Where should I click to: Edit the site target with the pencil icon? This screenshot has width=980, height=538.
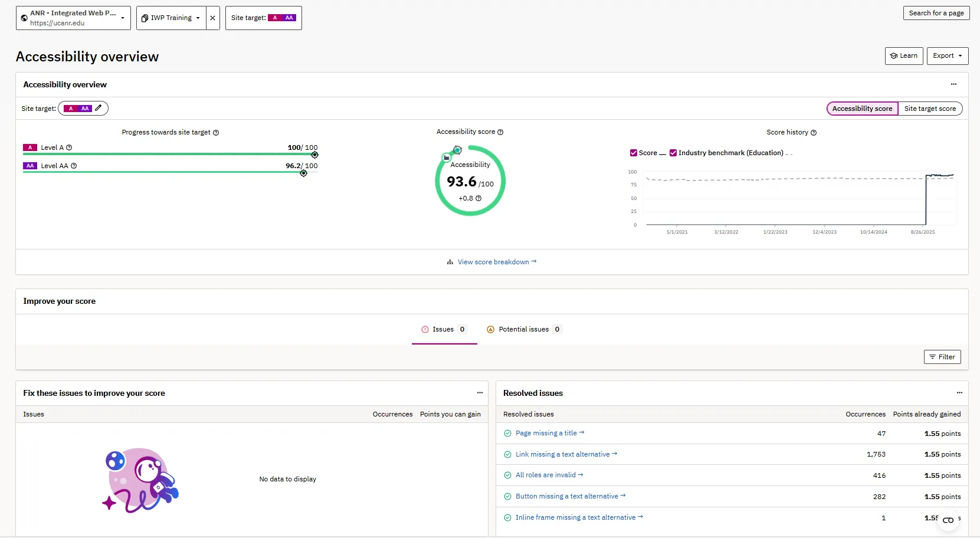(x=99, y=108)
